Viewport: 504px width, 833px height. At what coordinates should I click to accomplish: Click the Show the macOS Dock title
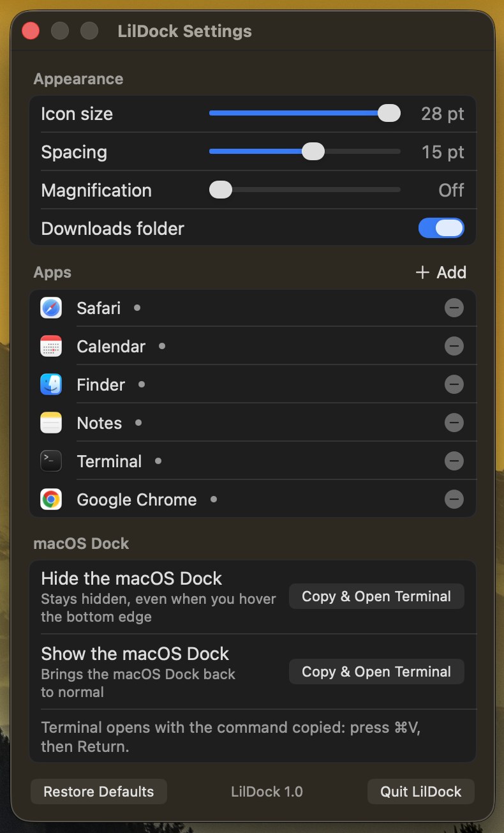135,654
